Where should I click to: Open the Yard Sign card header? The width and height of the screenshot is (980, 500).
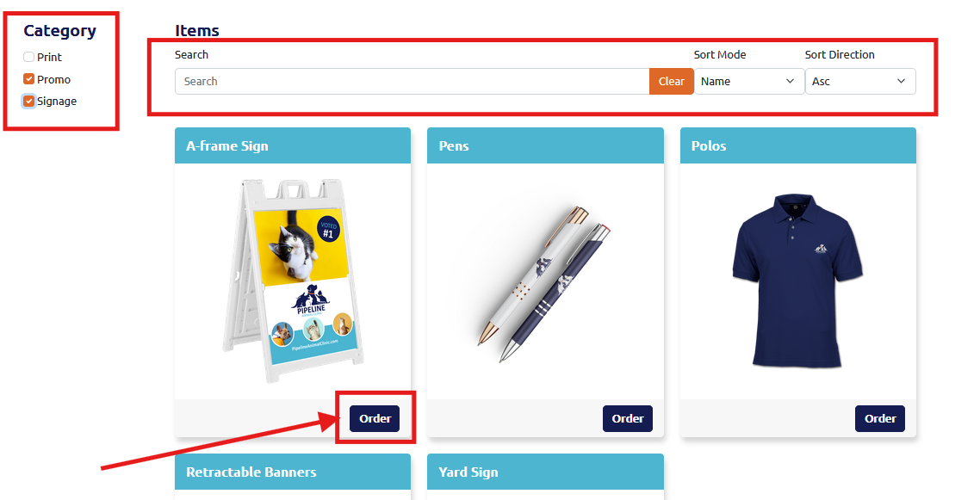tap(545, 472)
